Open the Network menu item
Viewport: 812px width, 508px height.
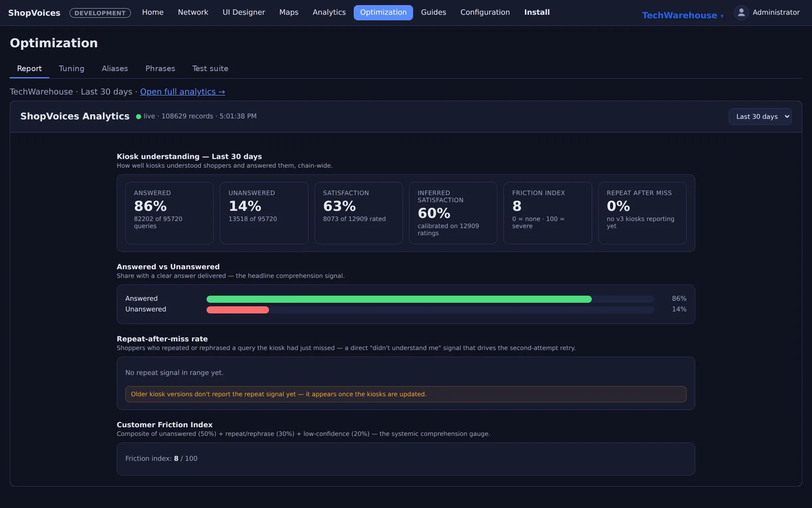click(193, 12)
